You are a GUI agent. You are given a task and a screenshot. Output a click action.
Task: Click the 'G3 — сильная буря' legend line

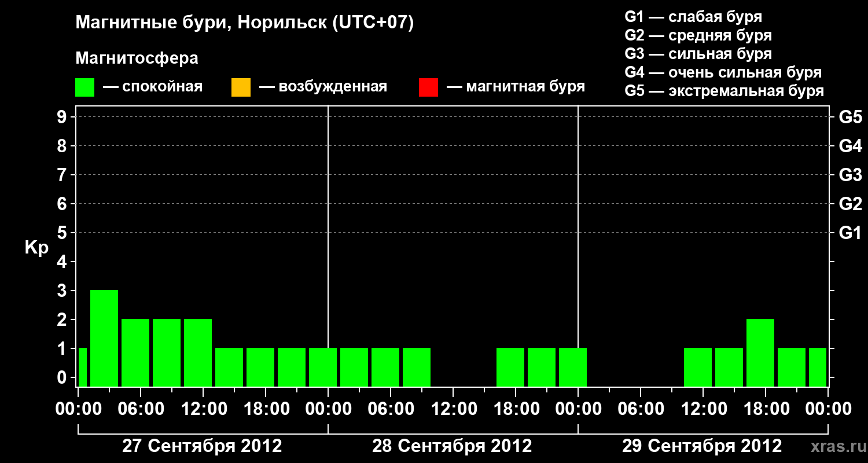click(698, 54)
